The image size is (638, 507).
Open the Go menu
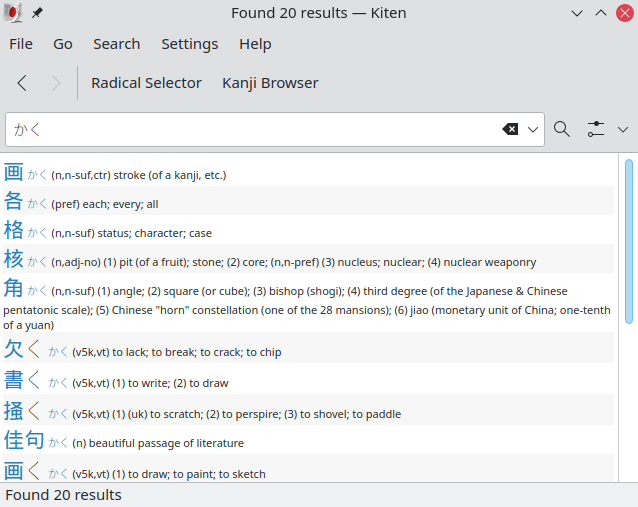point(63,44)
